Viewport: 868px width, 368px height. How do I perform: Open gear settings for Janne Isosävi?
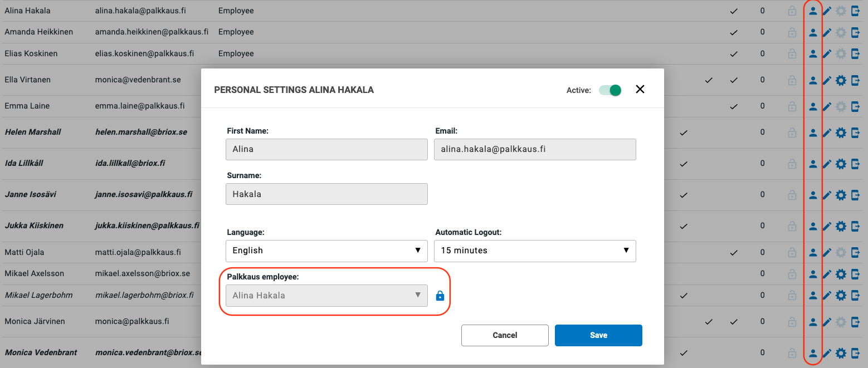point(841,195)
